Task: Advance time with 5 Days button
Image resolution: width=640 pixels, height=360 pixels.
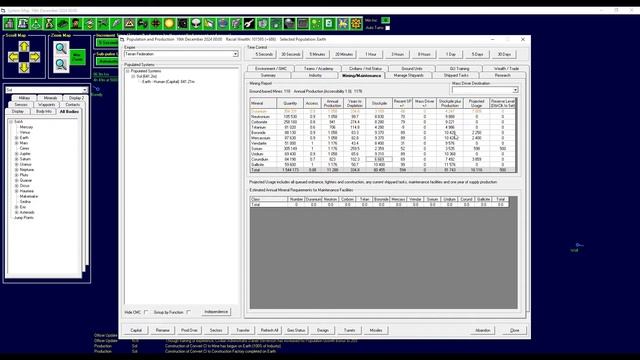Action: tap(477, 54)
